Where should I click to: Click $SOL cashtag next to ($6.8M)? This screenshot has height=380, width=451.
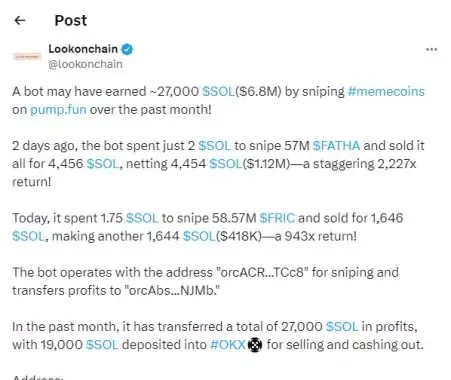pos(218,91)
